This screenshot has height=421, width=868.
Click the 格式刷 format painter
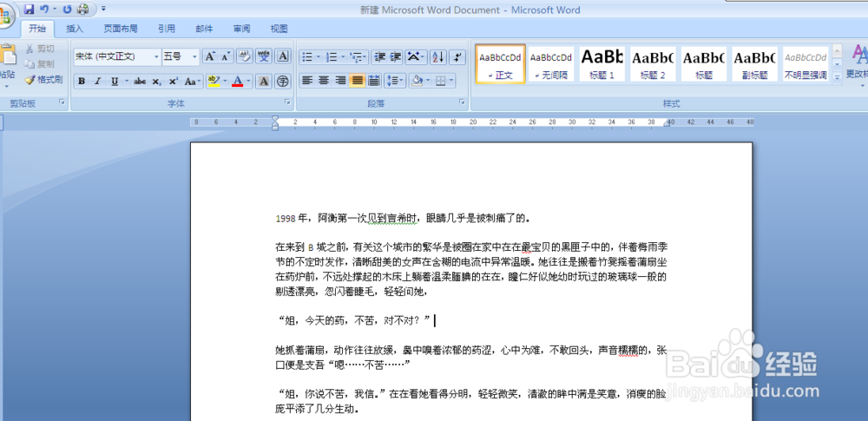point(43,80)
